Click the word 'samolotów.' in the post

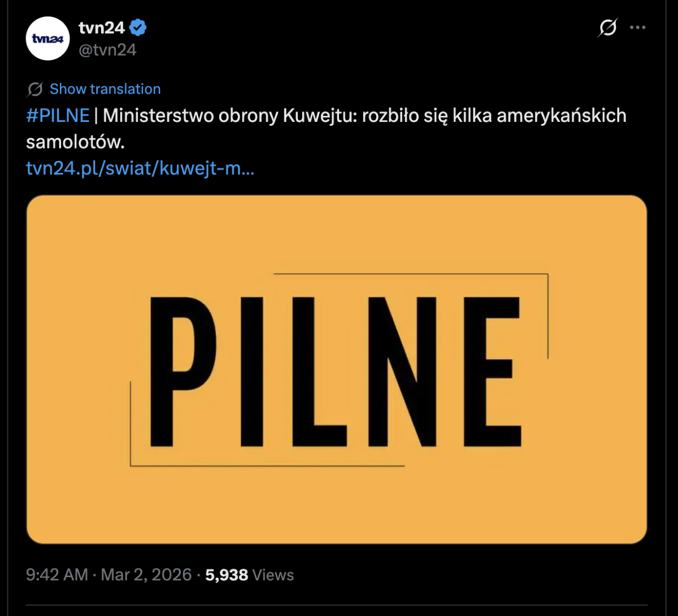coord(75,142)
